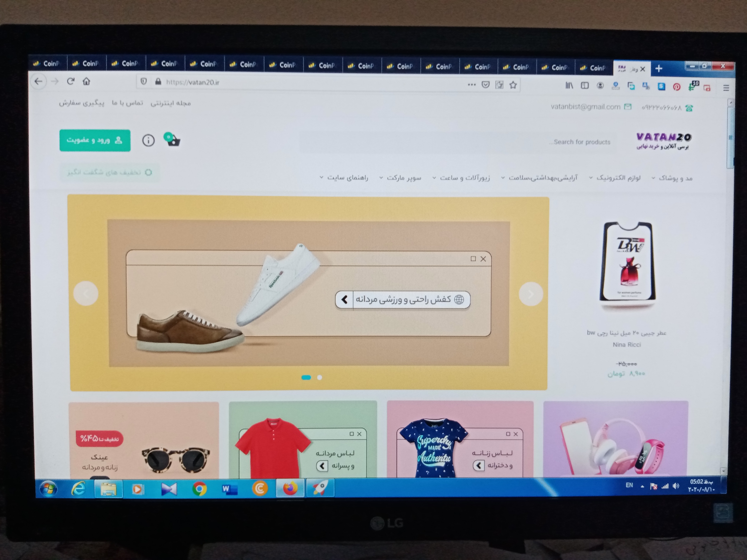Open the extension icon with 10 badge
This screenshot has height=560, width=747.
pos(693,86)
